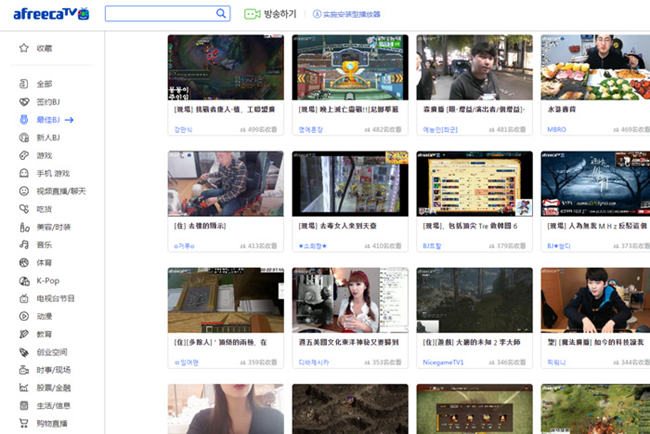650x434 pixels.
Task: Select the K-Pop category icon
Action: point(24,281)
